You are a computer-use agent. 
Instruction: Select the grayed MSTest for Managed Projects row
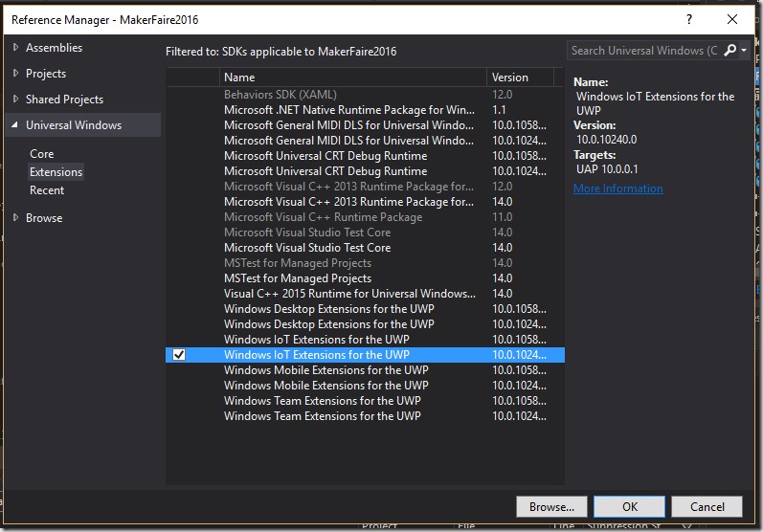365,263
